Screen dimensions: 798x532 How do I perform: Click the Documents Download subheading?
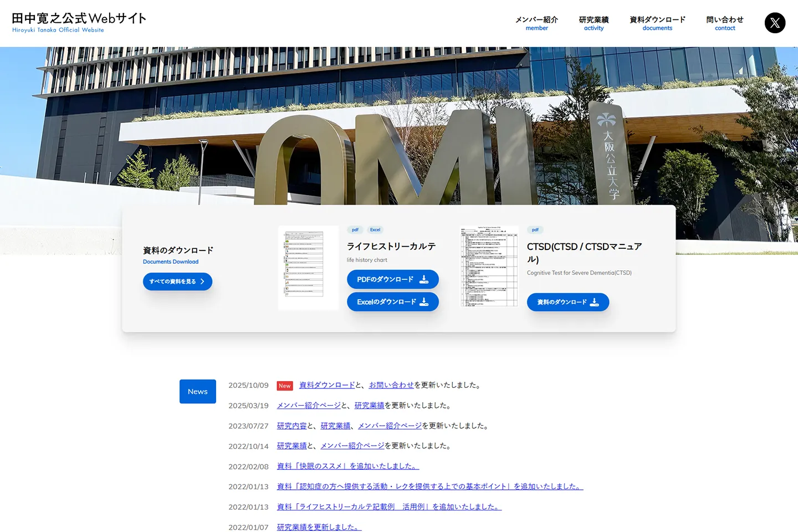(x=171, y=262)
